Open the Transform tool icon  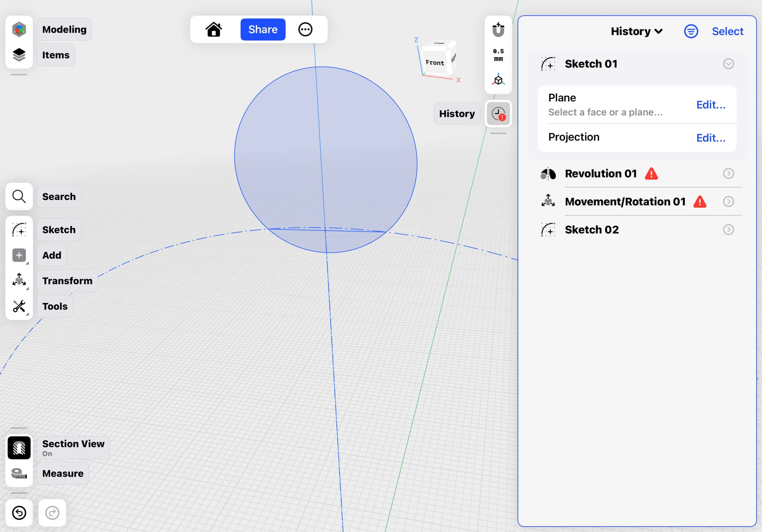tap(19, 280)
